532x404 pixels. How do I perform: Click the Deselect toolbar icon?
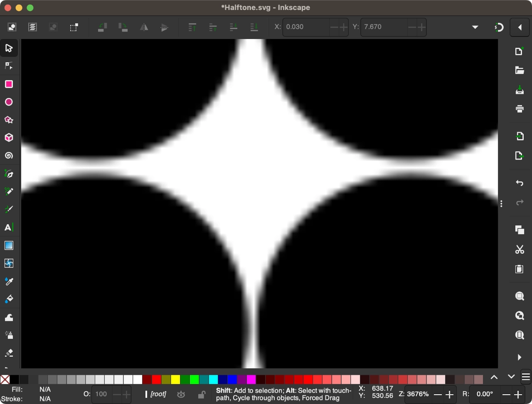(53, 27)
